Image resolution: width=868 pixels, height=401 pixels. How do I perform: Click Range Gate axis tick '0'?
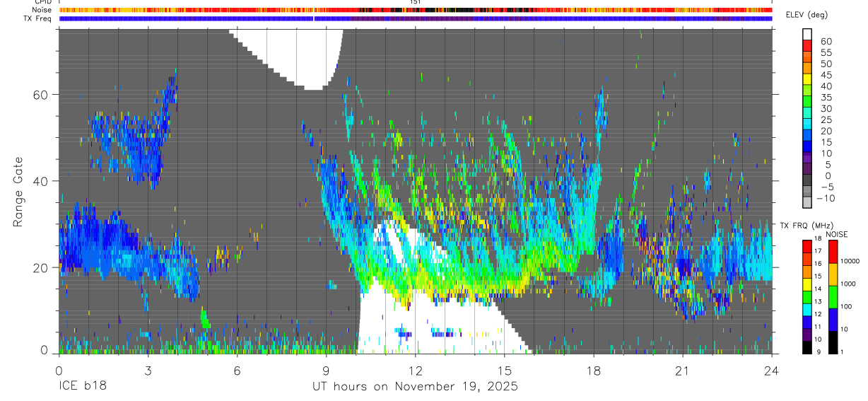tap(45, 351)
